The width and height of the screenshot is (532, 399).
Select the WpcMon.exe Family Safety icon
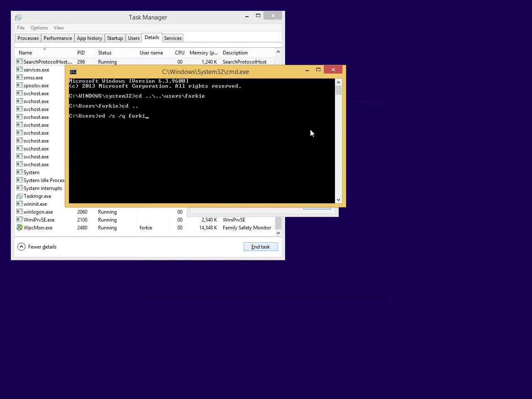coord(19,228)
